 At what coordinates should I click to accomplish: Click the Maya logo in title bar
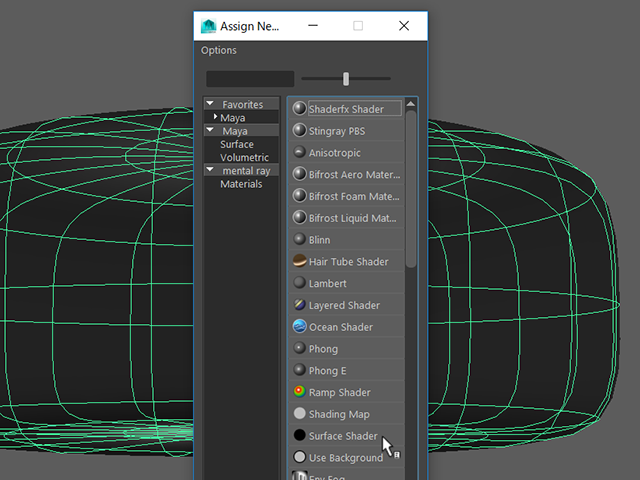(208, 26)
